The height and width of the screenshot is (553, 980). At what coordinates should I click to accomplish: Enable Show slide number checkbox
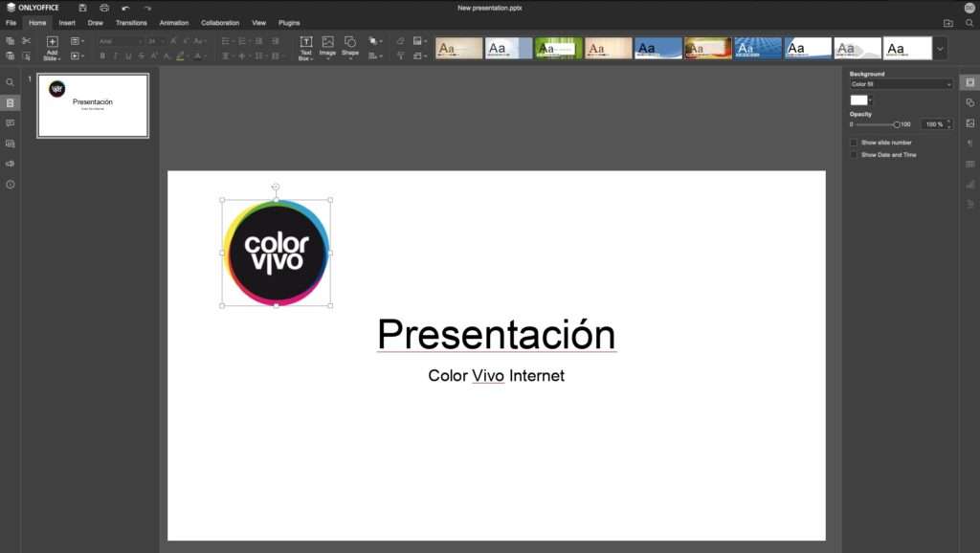854,143
